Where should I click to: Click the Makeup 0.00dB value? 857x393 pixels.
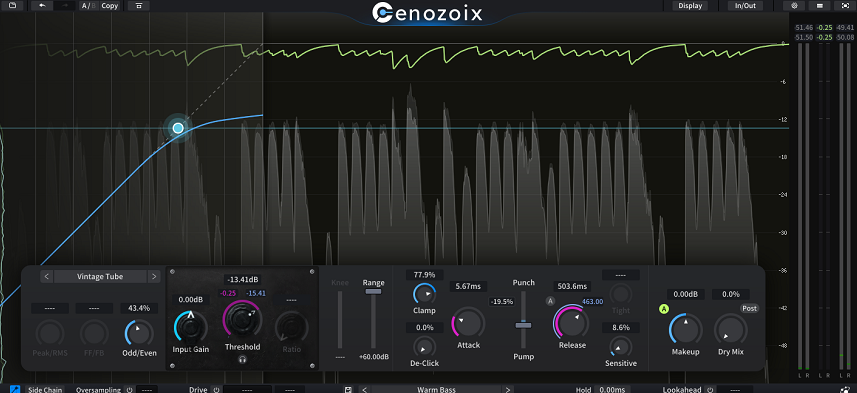[685, 295]
